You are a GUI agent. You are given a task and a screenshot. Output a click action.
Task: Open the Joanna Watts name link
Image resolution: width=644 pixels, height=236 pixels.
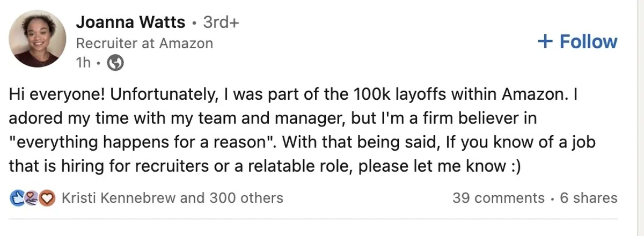[130, 23]
